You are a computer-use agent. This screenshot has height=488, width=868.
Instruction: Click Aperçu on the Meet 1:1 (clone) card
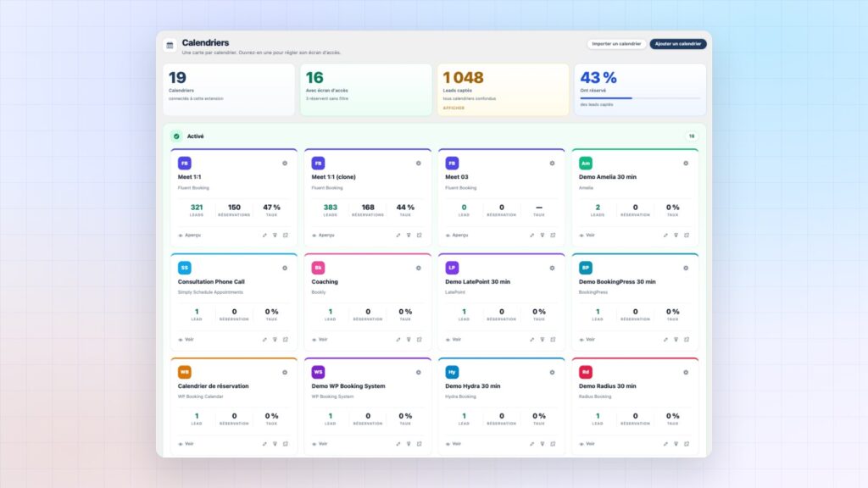pos(323,236)
